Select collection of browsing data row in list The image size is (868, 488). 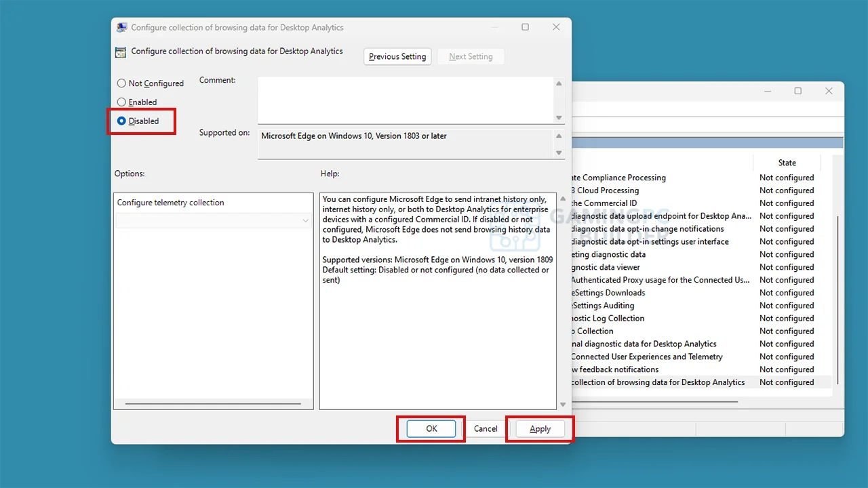click(702, 382)
